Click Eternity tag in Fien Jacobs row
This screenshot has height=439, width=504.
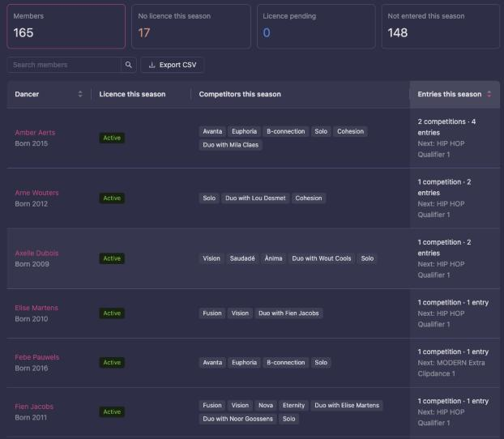(293, 406)
